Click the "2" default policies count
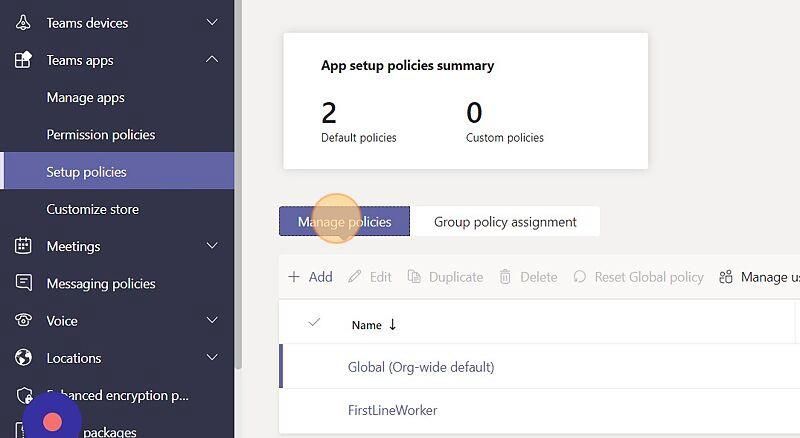The height and width of the screenshot is (438, 800). (329, 113)
